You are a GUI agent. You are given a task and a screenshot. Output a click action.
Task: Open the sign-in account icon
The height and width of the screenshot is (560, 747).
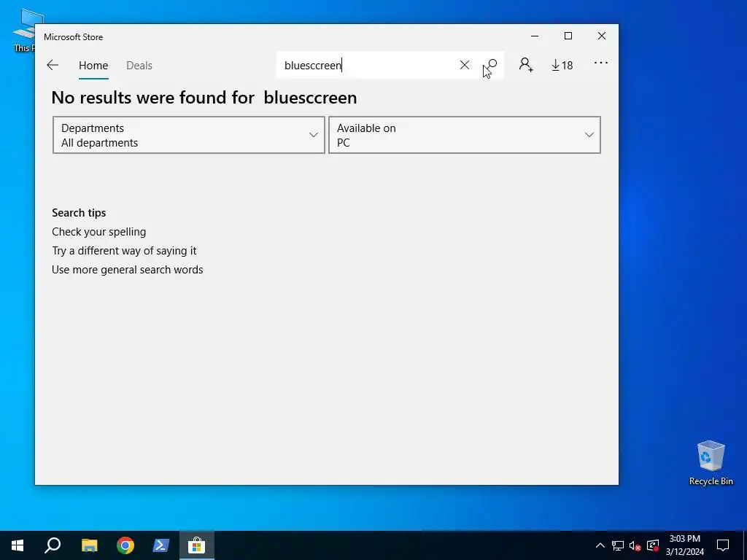click(x=526, y=65)
